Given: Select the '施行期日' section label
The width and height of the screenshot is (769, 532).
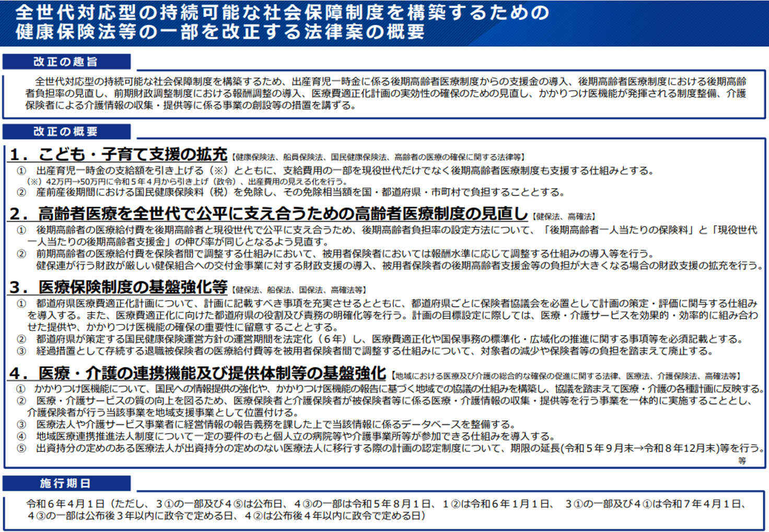Looking at the screenshot, I should [66, 483].
